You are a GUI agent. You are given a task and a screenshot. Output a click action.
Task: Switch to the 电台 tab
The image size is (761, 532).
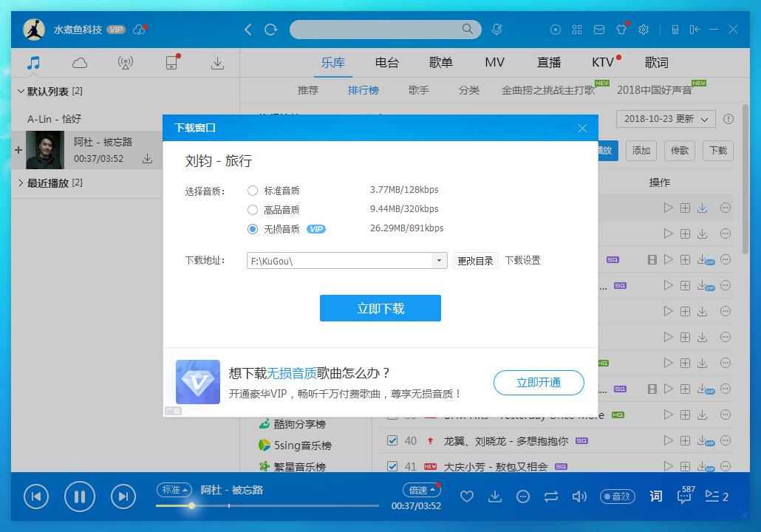pos(387,63)
